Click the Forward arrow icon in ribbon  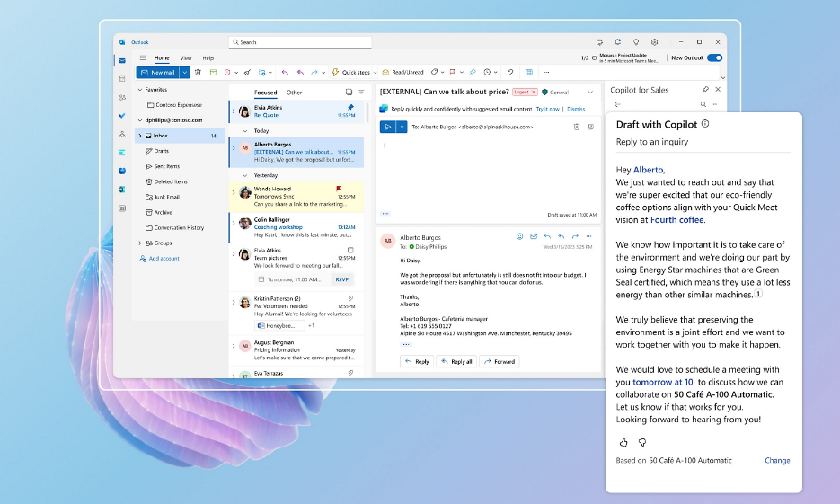pos(314,72)
